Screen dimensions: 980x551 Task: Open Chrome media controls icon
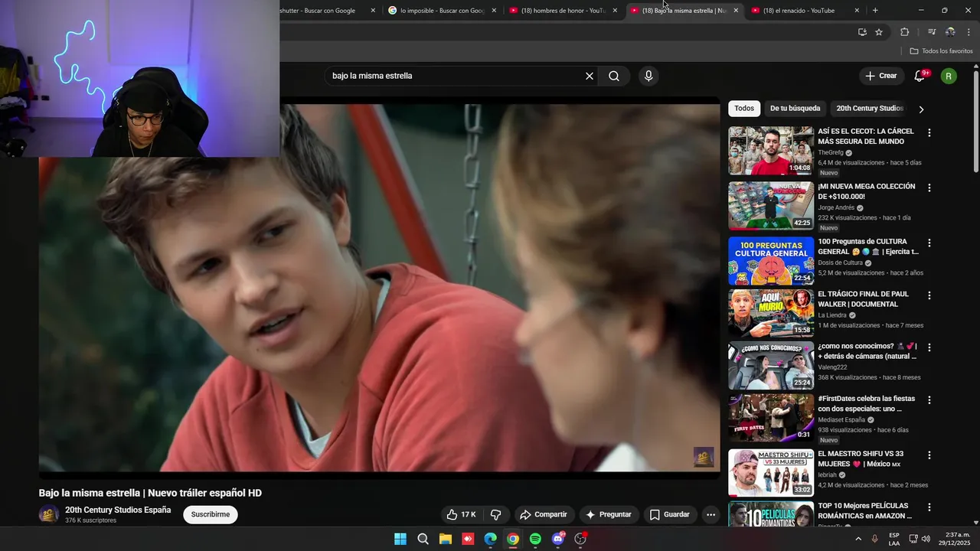(x=932, y=32)
